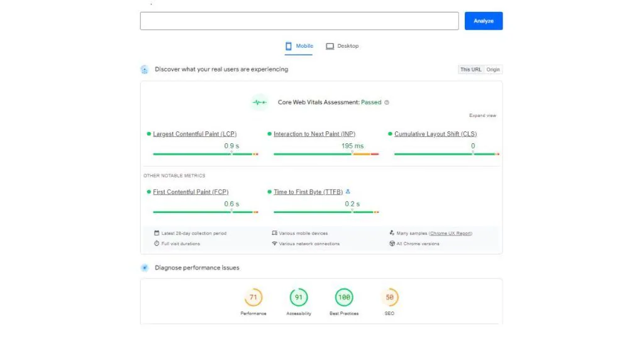
Task: Open the Core Web Vitals help icon
Action: point(387,102)
